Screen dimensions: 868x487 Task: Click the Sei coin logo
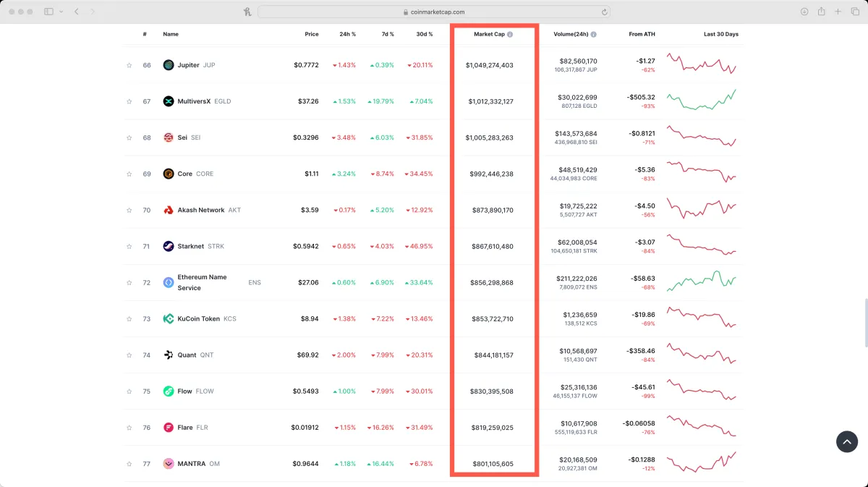[169, 137]
